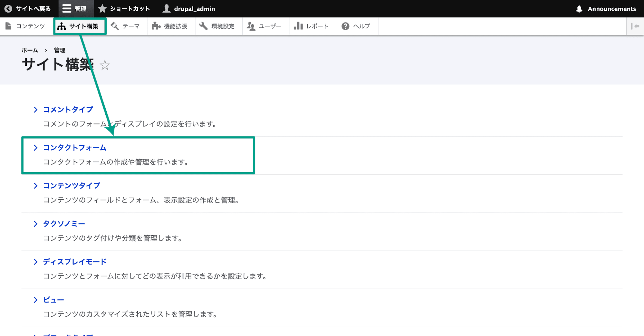
Task: Open the コンテンツタイプ link
Action: [72, 186]
